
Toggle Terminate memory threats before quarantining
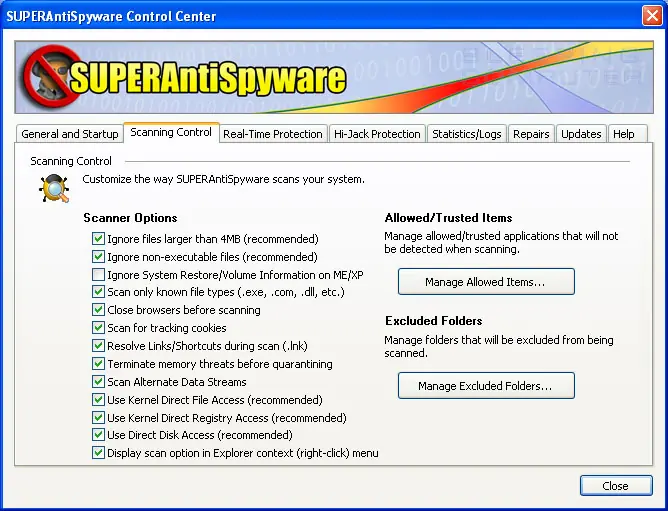[98, 364]
